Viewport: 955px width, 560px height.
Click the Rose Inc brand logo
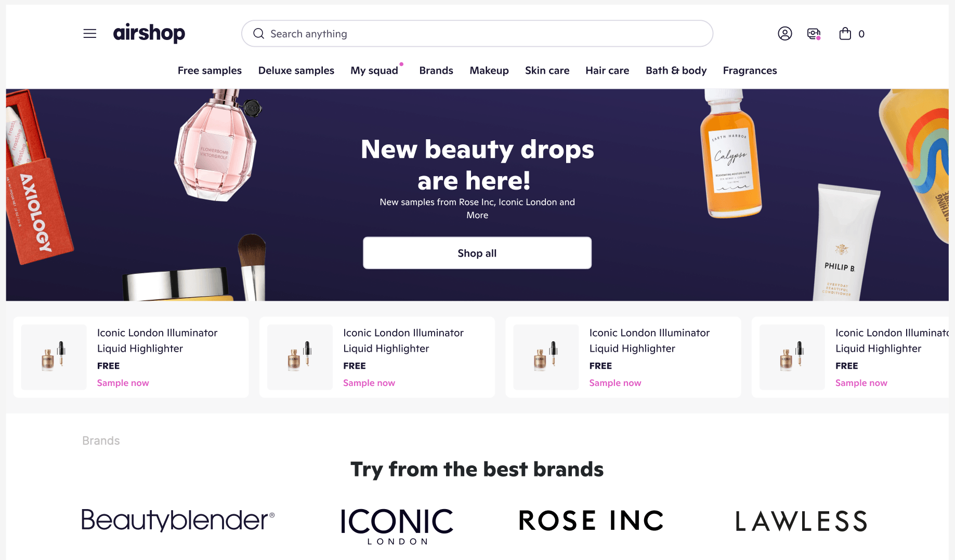click(591, 521)
